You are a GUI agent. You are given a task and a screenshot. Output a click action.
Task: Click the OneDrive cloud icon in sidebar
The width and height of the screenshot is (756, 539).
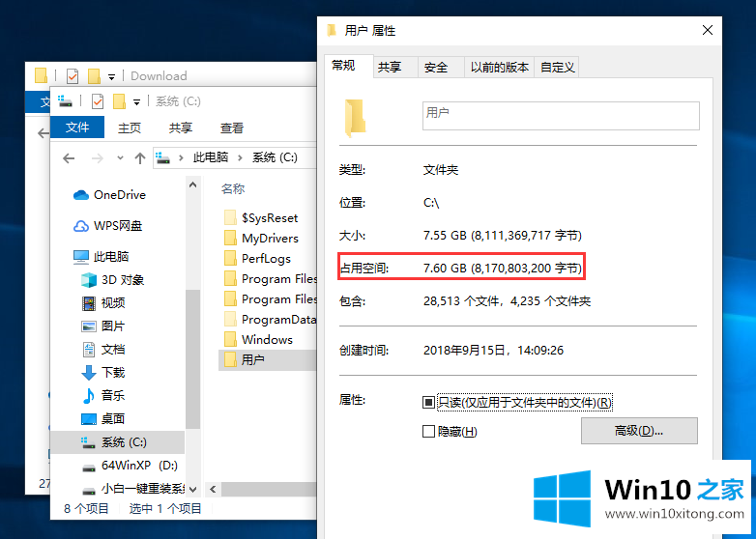(x=81, y=195)
